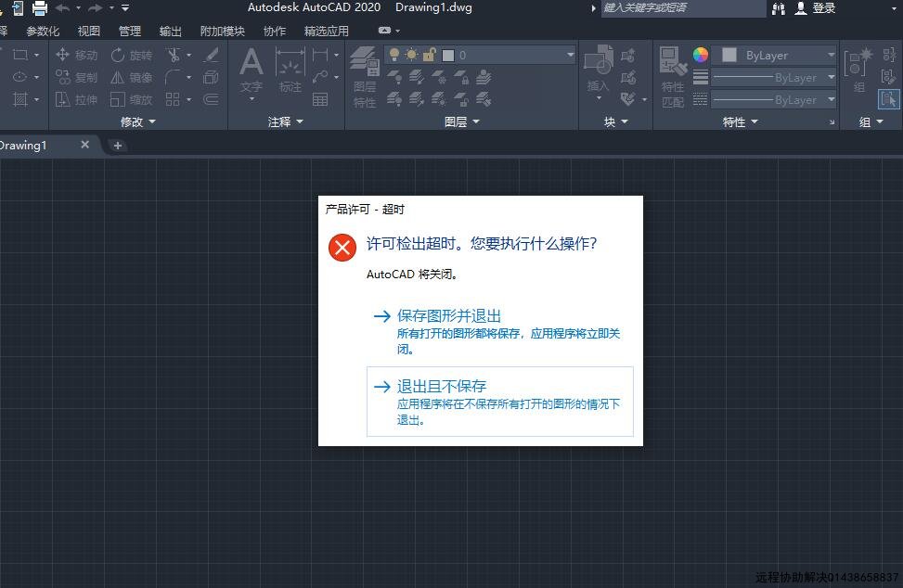The width and height of the screenshot is (903, 588).
Task: Click the layer color swatch square
Action: click(448, 56)
